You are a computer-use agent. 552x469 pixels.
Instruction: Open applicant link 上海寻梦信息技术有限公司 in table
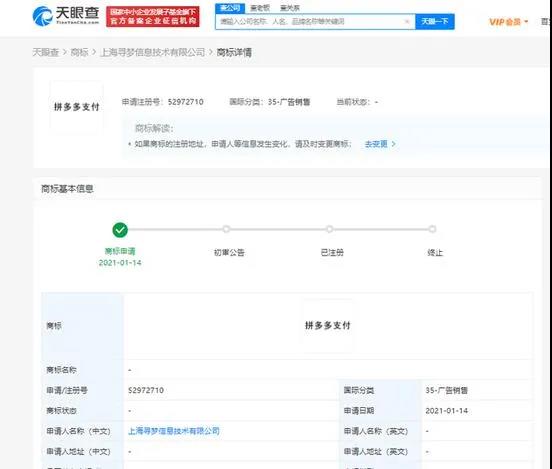click(174, 431)
